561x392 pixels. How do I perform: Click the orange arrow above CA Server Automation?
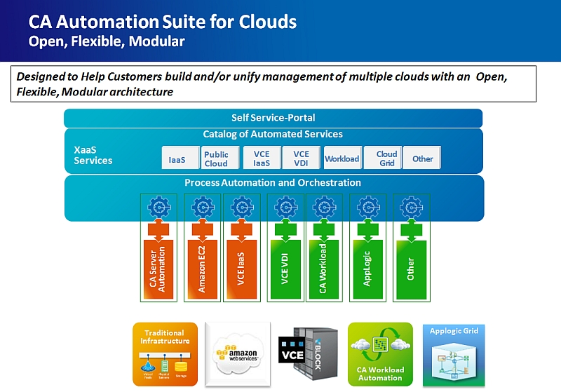(x=158, y=229)
